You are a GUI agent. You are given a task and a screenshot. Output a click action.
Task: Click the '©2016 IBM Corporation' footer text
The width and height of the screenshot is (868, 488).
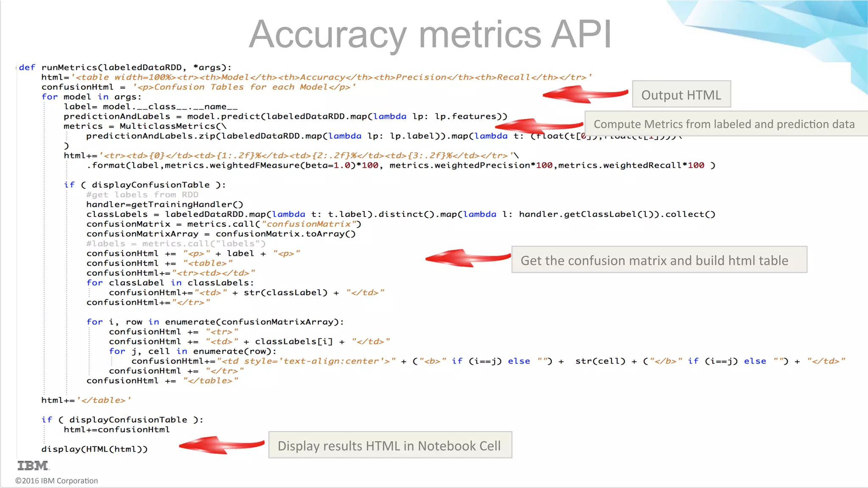(57, 481)
